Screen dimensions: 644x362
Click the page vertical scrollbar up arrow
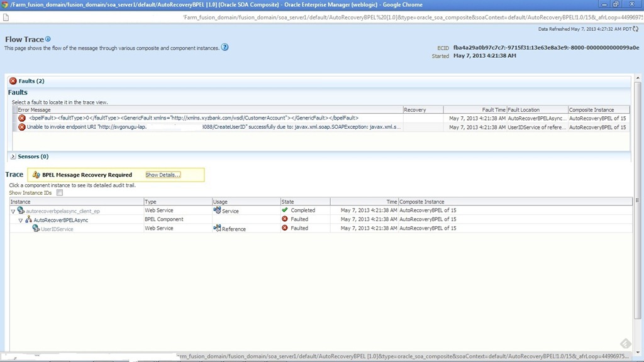[638, 78]
